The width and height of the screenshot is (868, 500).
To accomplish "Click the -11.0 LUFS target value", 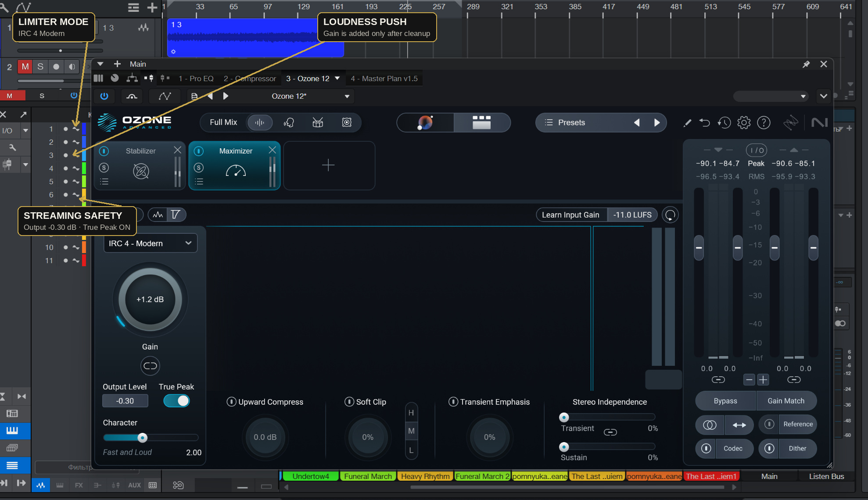I will tap(632, 215).
